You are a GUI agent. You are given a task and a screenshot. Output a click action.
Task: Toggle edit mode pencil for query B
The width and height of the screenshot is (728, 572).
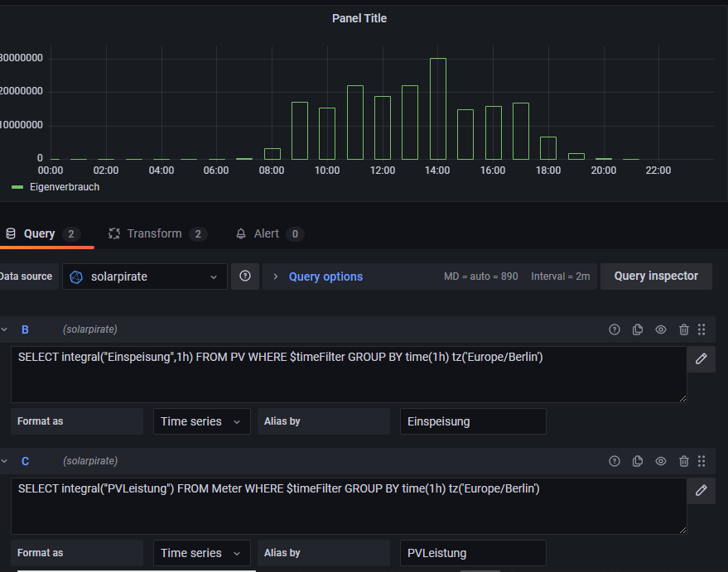(701, 358)
